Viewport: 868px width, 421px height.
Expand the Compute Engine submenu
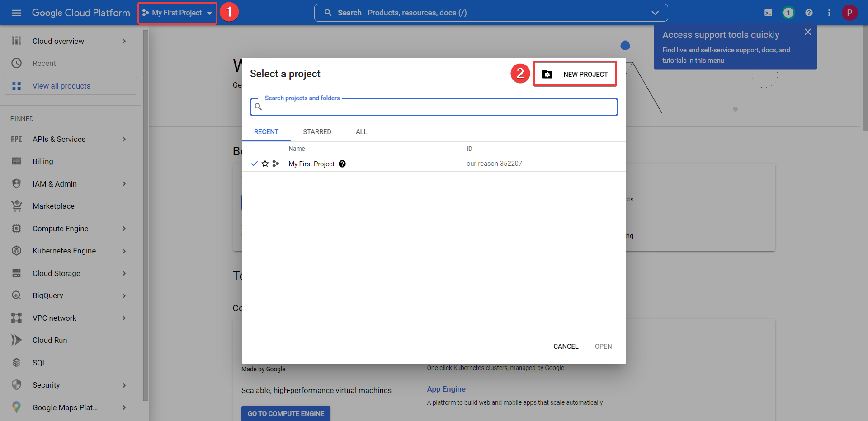click(x=124, y=229)
